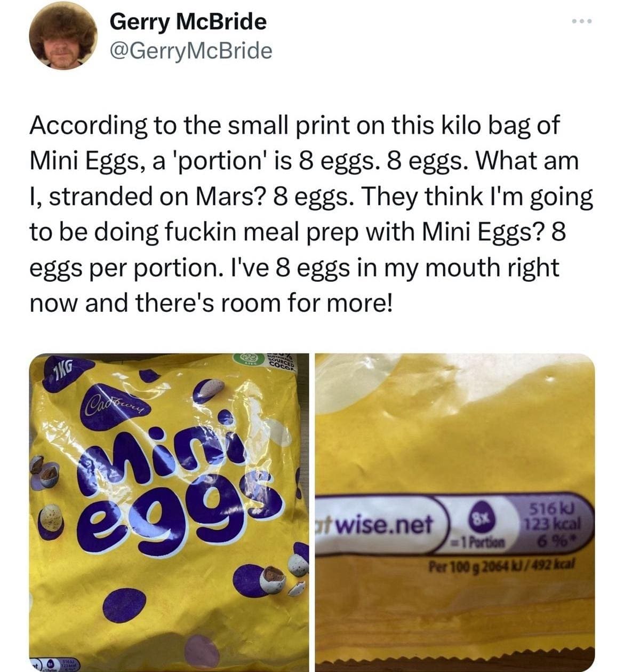The height and width of the screenshot is (672, 624).
Task: Visit the @GerryMcBride handle link
Action: [190, 51]
